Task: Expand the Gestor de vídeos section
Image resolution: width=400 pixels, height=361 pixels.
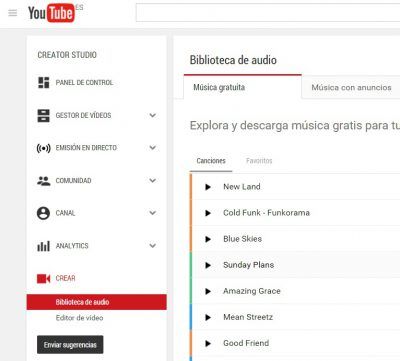Action: pyautogui.click(x=153, y=115)
